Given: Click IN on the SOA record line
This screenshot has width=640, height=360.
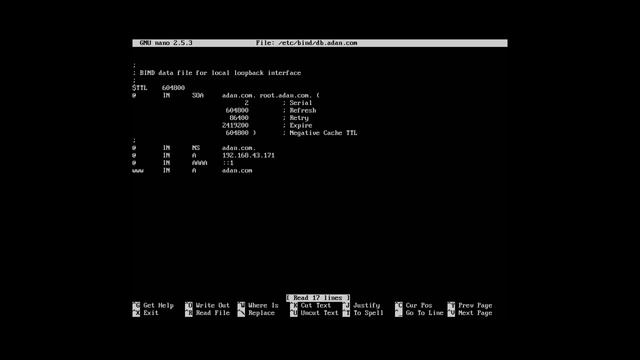Looking at the screenshot, I should (x=166, y=96).
